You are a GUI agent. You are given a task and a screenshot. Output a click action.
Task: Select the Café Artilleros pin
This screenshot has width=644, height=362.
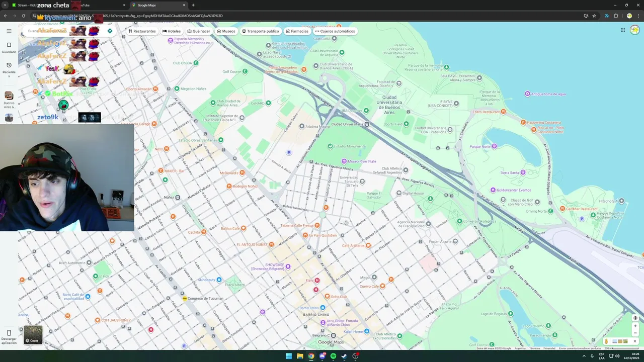tap(368, 245)
